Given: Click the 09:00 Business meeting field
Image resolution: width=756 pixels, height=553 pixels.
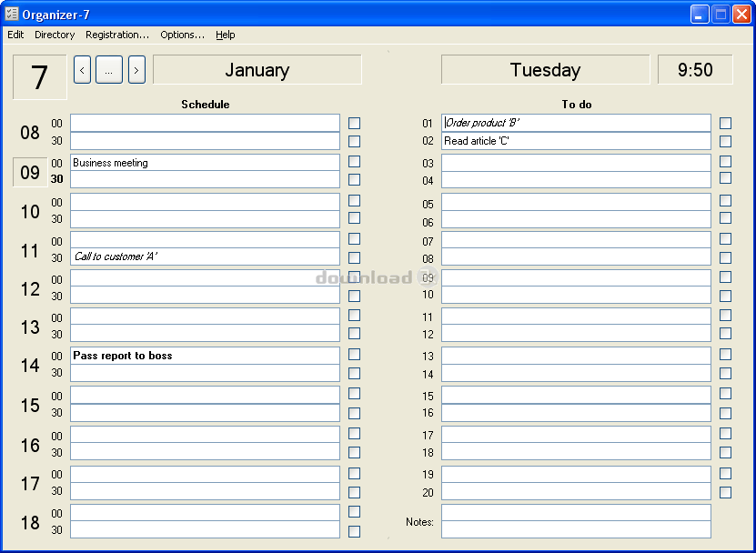Looking at the screenshot, I should click(x=205, y=163).
